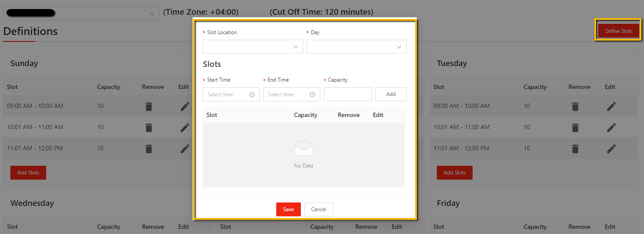Expand the Day dropdown
Screen dimensions: 644x234
[356, 47]
